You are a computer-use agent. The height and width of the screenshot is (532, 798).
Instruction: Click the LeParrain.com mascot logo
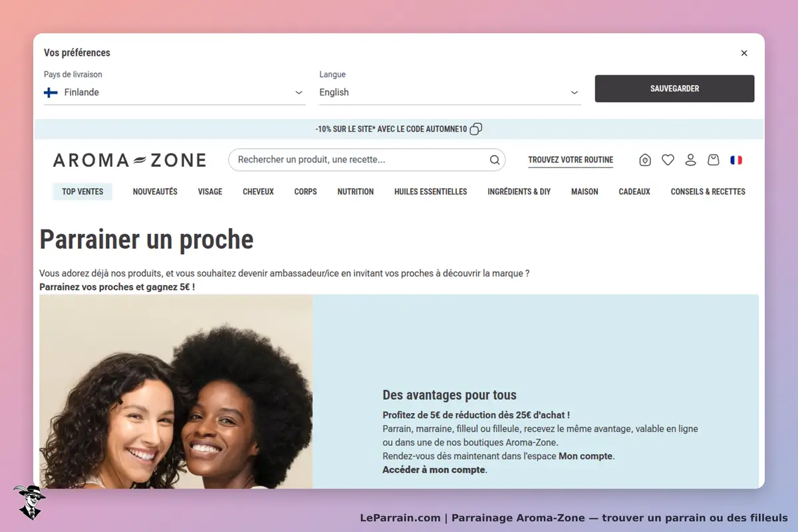tap(29, 502)
